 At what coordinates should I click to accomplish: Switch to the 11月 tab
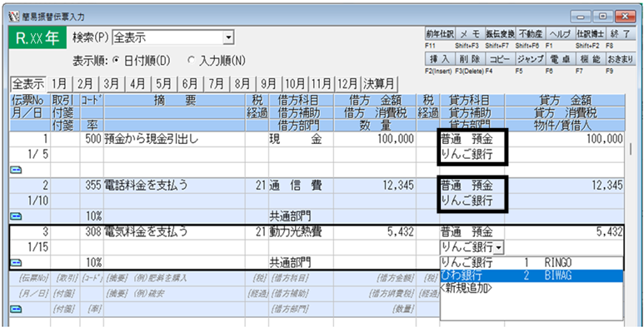322,85
